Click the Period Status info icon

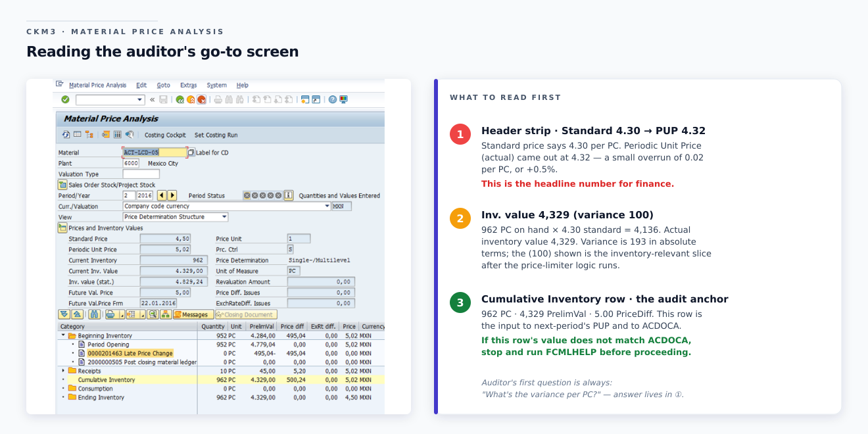pos(288,195)
